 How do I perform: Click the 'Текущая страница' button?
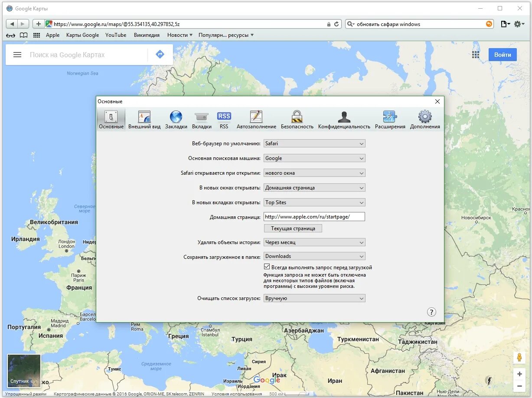point(293,228)
